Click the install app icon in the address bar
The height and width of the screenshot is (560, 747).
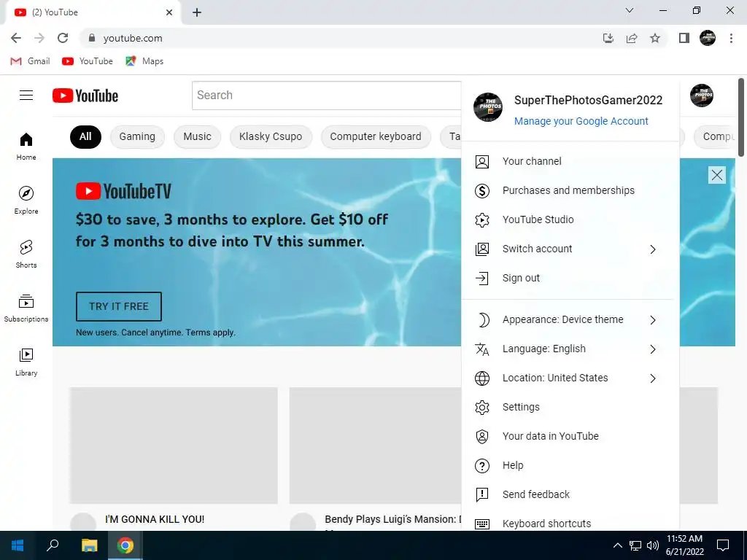(608, 38)
